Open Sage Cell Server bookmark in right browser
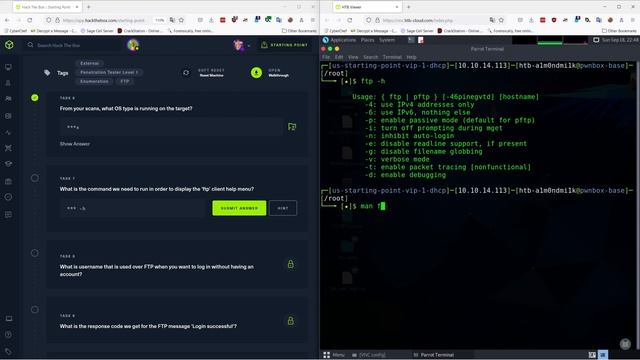 click(417, 31)
